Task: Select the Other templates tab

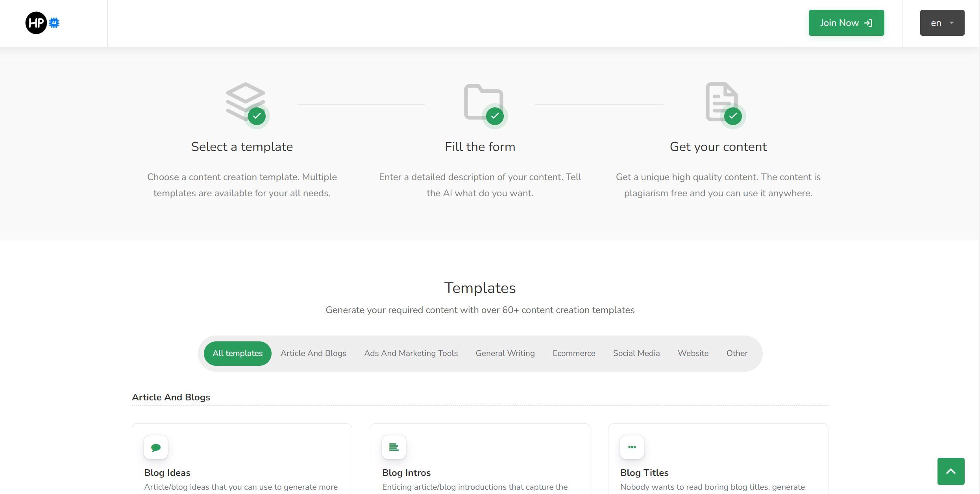Action: 737,353
